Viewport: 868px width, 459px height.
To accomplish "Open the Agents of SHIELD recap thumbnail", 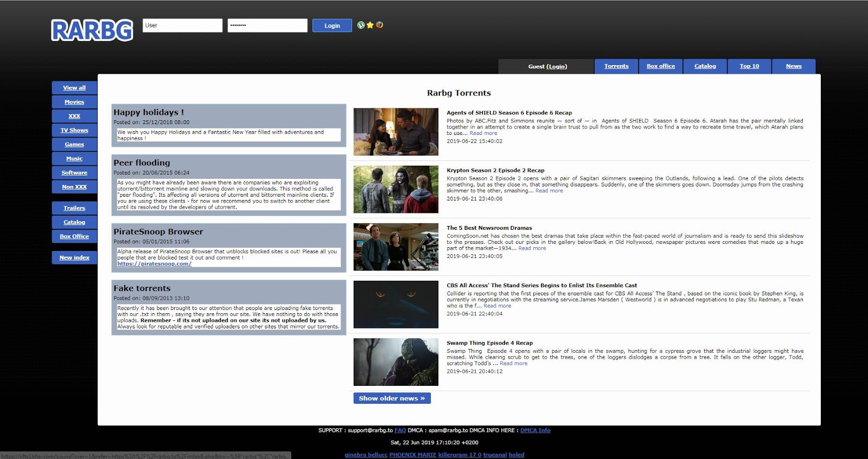I will [x=396, y=132].
